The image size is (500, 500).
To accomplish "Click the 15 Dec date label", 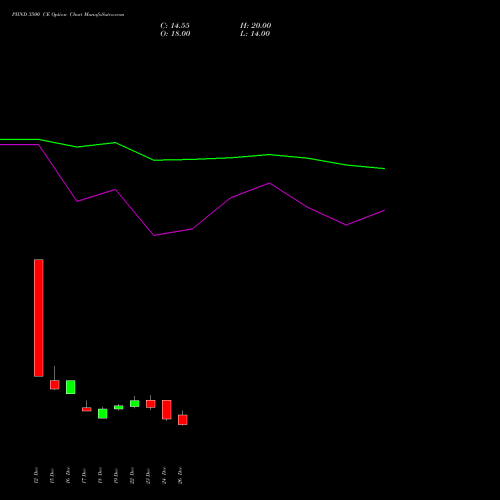I will (x=52, y=475).
